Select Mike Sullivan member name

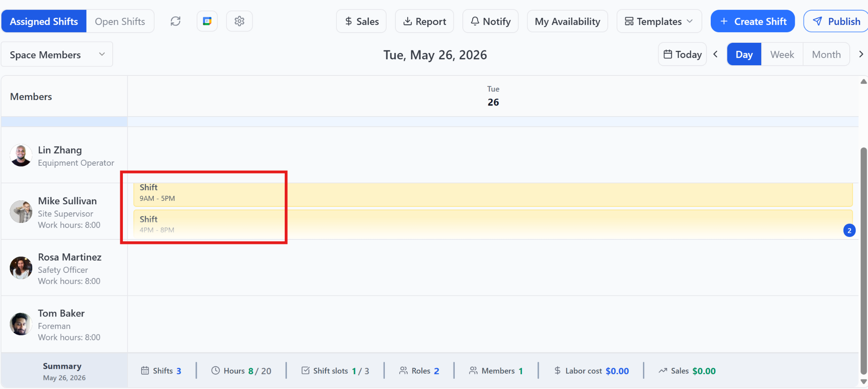coord(67,201)
